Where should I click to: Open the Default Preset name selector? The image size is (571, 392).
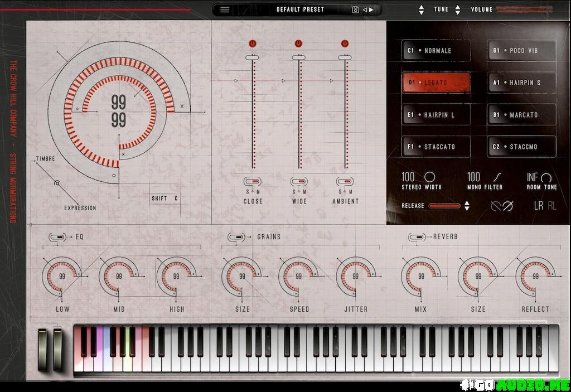300,9
